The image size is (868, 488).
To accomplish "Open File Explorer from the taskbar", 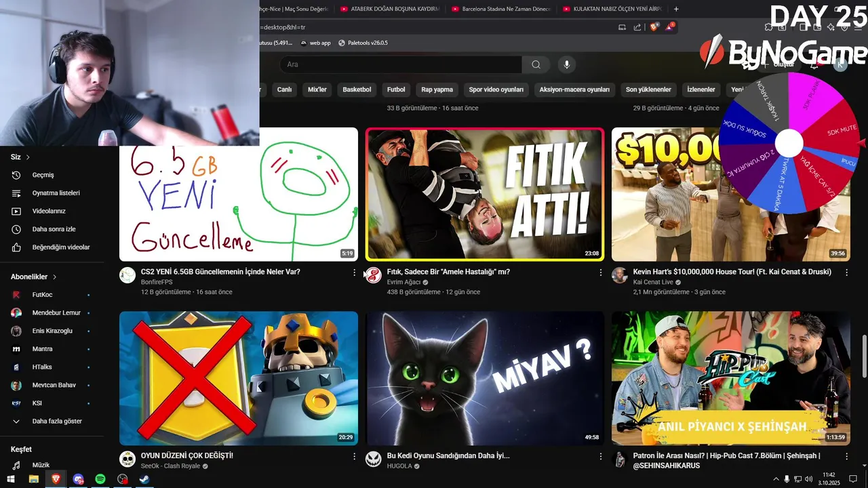I will pos(33,479).
